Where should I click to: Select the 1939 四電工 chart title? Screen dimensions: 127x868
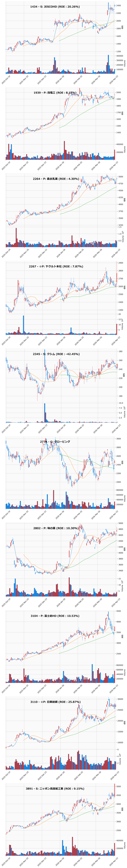55,92
